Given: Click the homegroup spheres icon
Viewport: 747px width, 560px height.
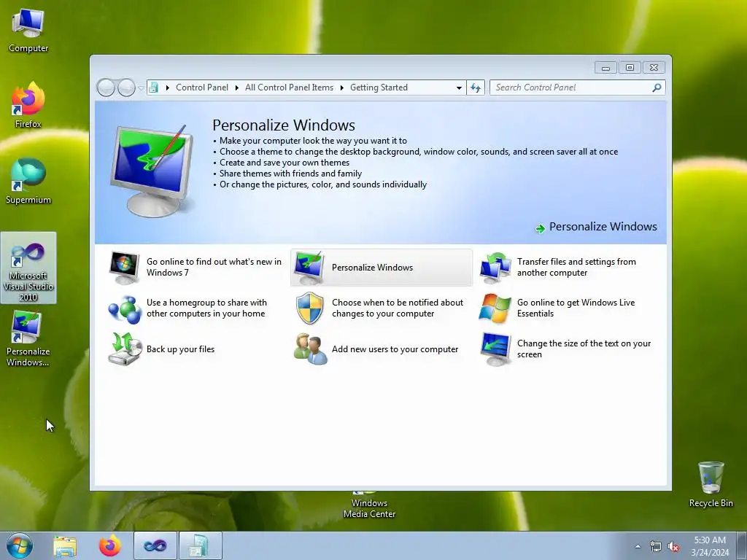Looking at the screenshot, I should (x=124, y=308).
